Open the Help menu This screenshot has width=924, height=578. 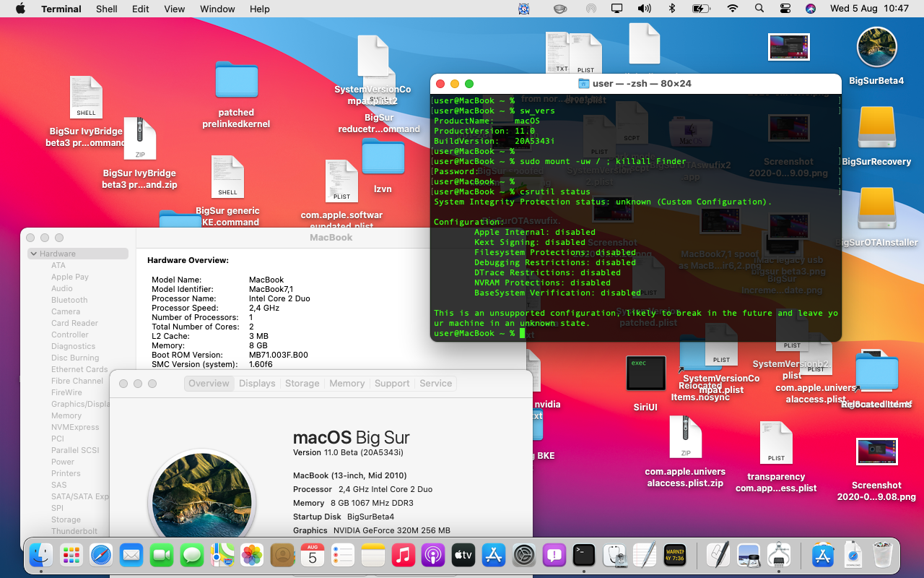[x=260, y=9]
